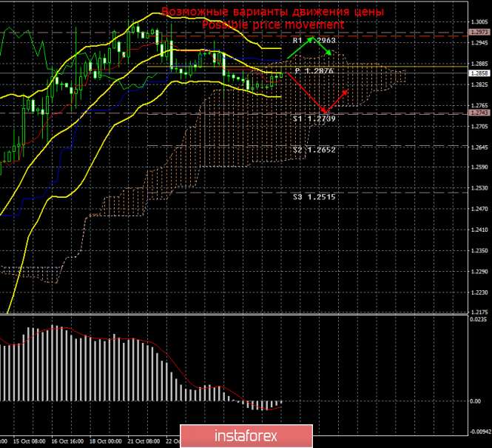Click the 1.2470 price axis value
The width and height of the screenshot is (492, 448).
(x=479, y=209)
